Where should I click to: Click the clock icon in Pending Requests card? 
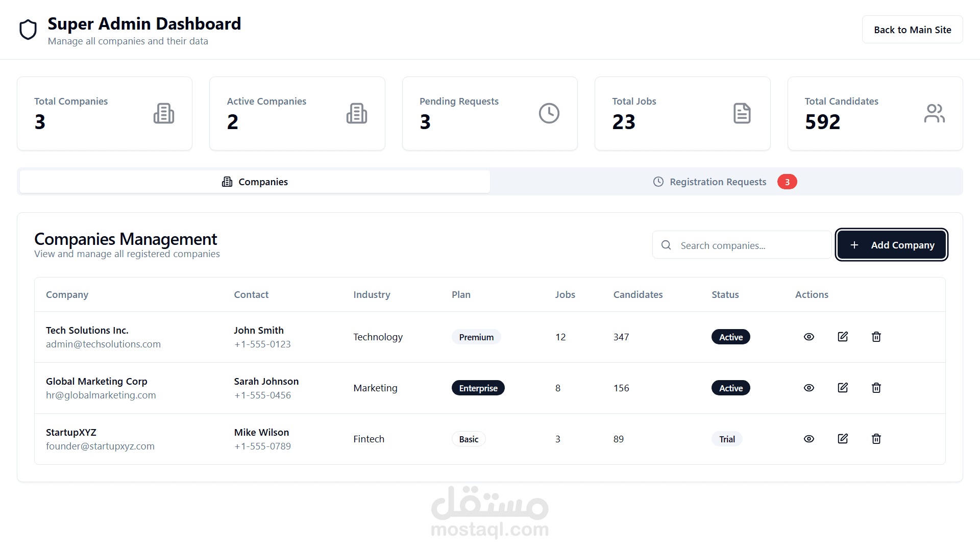549,113
